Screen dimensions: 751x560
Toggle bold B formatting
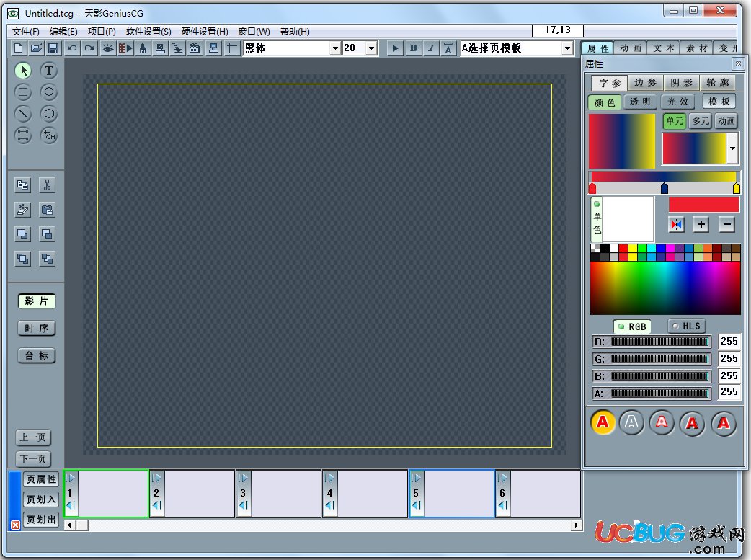pos(413,48)
